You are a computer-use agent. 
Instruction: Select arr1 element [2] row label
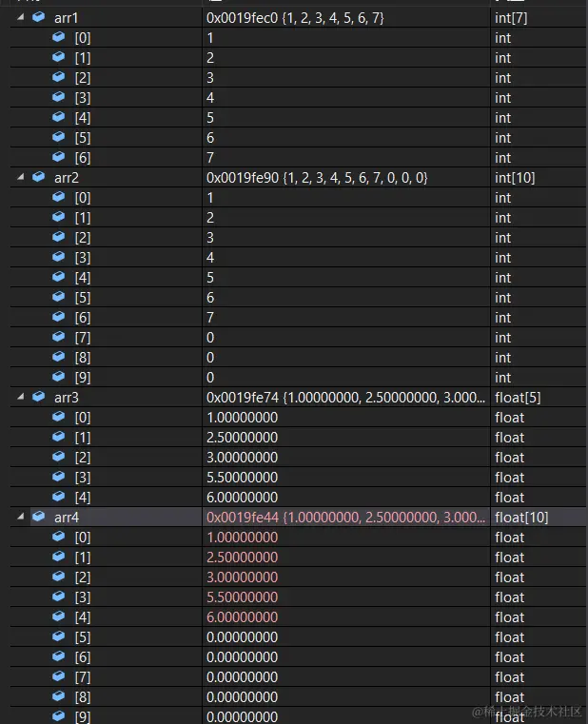pos(83,78)
